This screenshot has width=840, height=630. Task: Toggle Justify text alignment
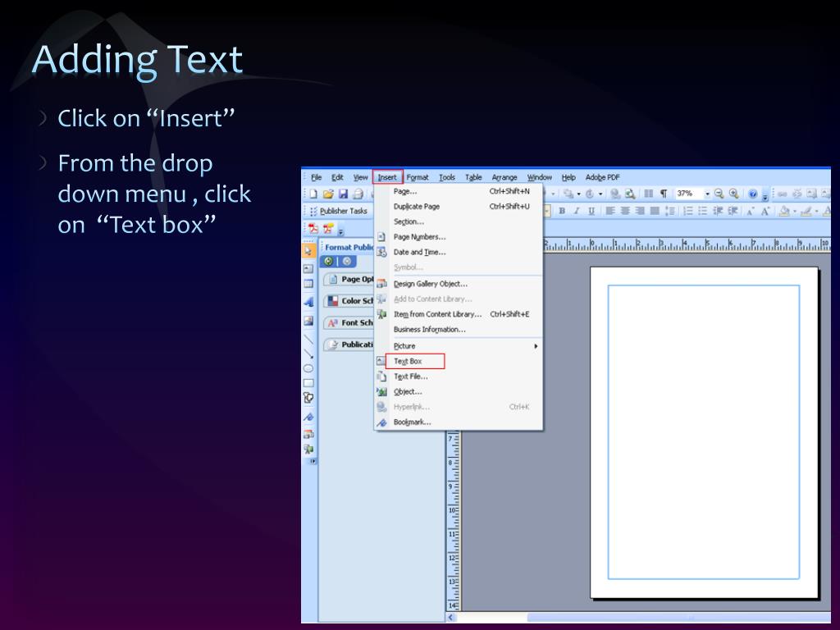pyautogui.click(x=655, y=211)
